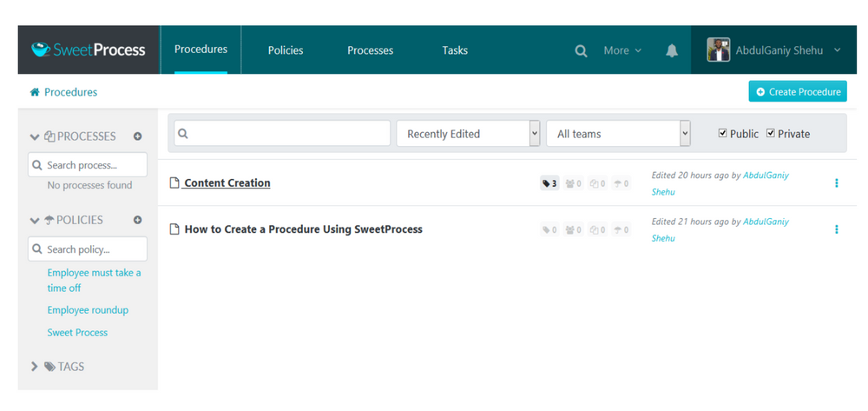Click the Create Procedure button

pos(798,91)
